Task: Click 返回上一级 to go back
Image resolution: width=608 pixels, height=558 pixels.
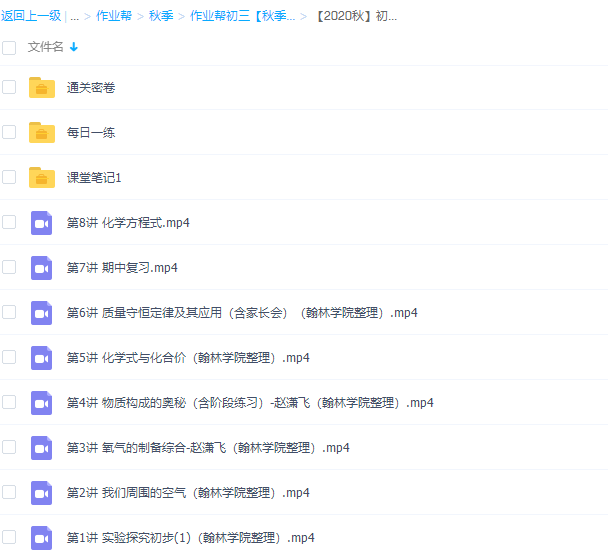Action: click(28, 17)
